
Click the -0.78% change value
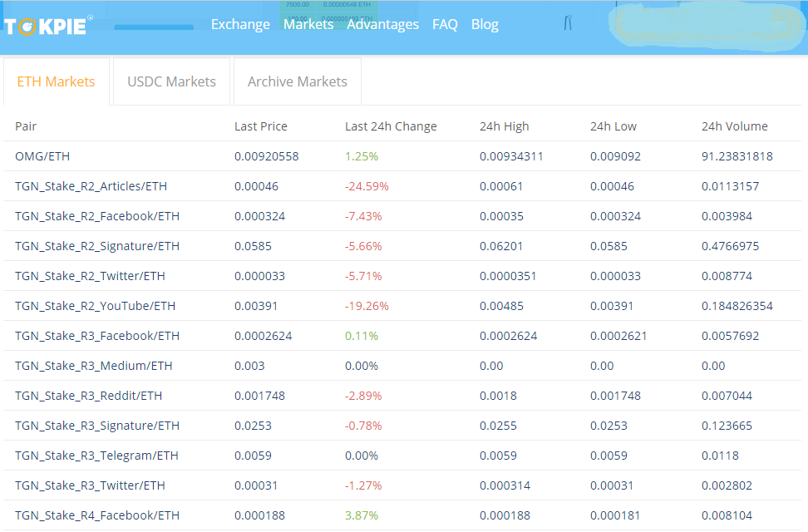pyautogui.click(x=363, y=426)
